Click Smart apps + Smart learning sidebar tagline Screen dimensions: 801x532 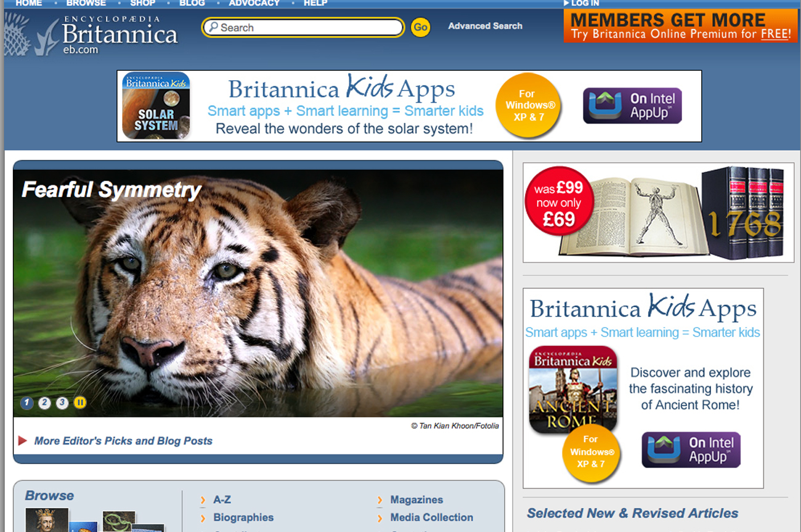tap(643, 332)
